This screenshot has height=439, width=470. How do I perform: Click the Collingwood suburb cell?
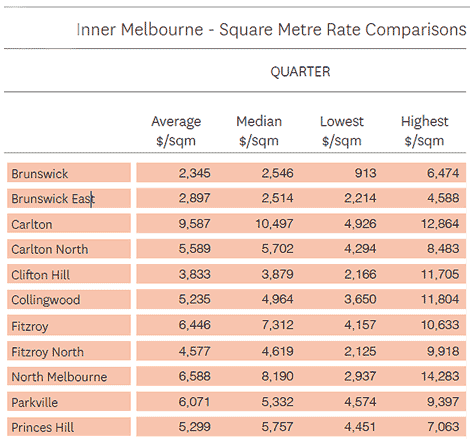[x=69, y=299]
